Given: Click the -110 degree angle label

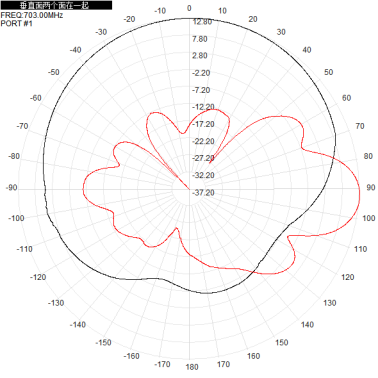Looking at the screenshot, I should point(25,249).
